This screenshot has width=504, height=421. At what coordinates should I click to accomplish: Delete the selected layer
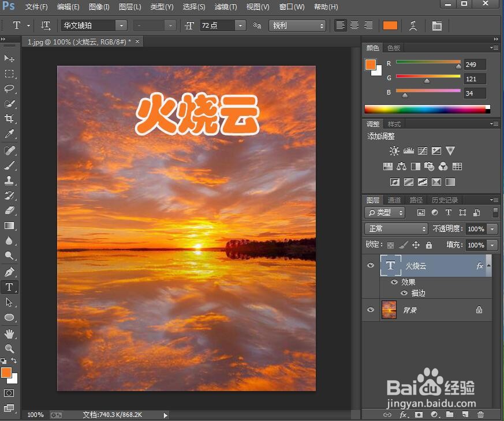tap(480, 414)
